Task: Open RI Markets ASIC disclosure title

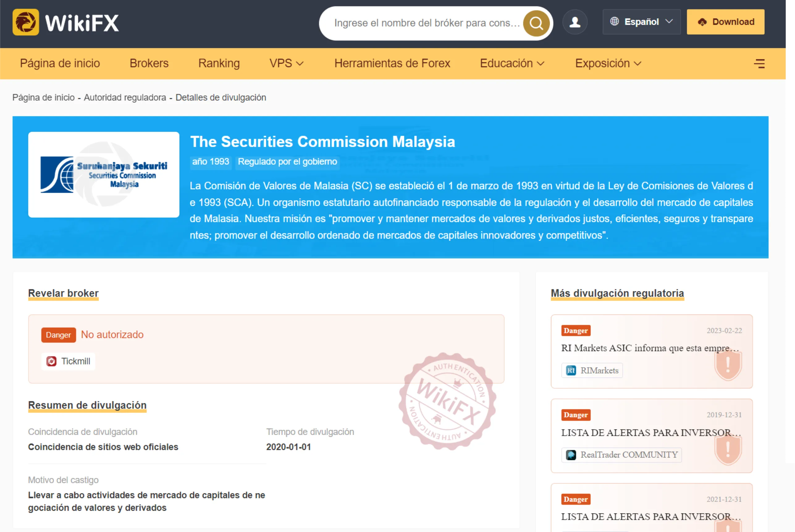Action: [650, 348]
